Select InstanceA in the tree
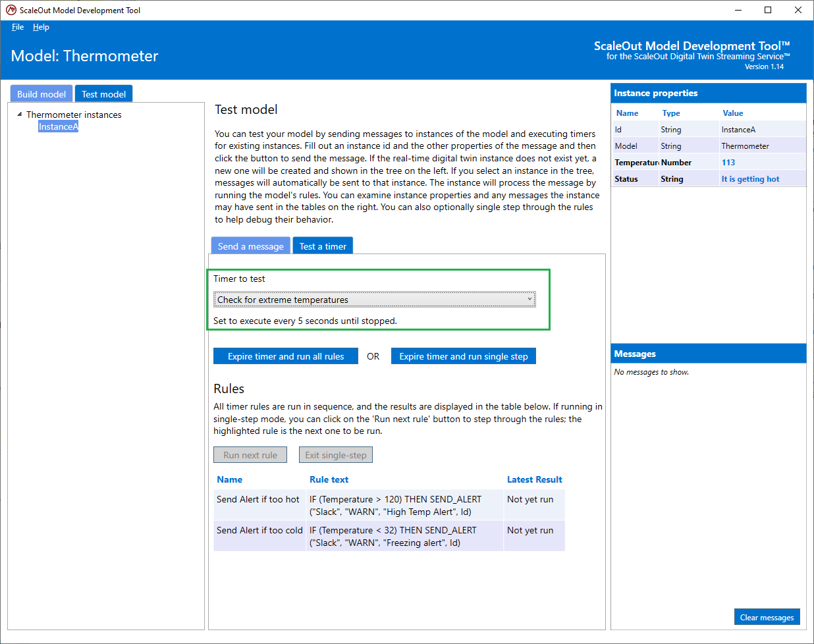Image resolution: width=814 pixels, height=644 pixels. click(x=58, y=126)
